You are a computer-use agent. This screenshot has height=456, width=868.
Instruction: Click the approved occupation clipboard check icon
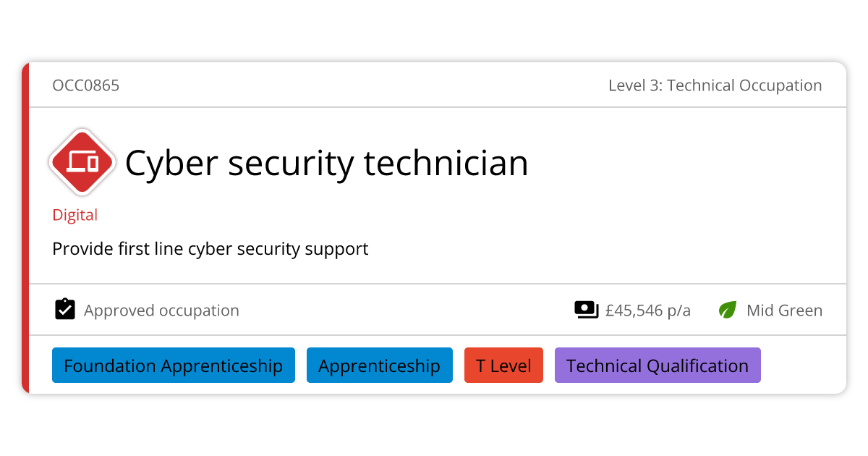click(65, 310)
